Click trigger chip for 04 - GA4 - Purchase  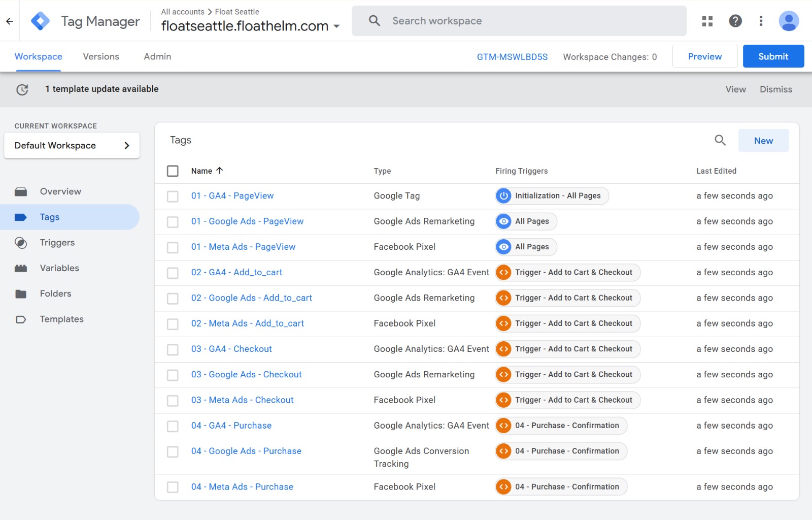[561, 426]
